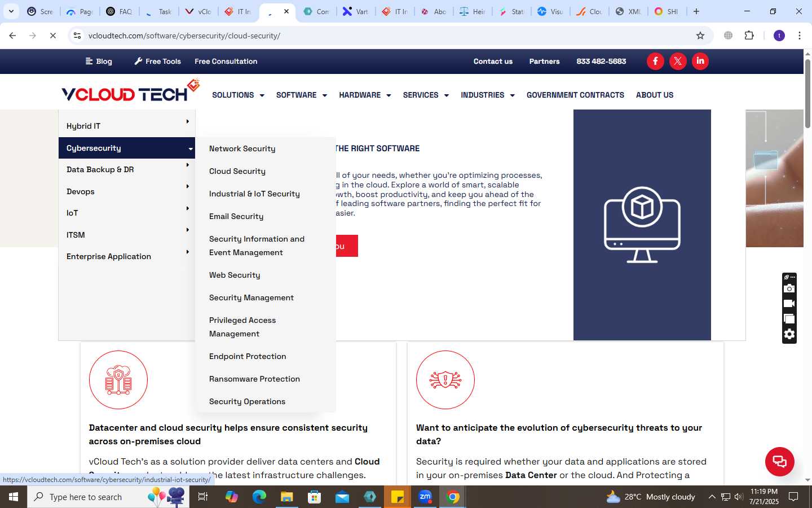Select Security Information and Event Management
The height and width of the screenshot is (508, 812).
pyautogui.click(x=257, y=246)
